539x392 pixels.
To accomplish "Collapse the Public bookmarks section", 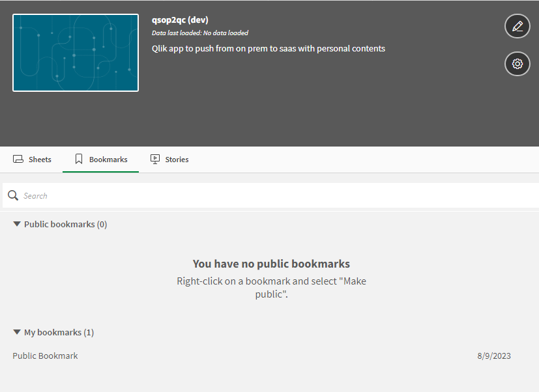I will coord(16,224).
